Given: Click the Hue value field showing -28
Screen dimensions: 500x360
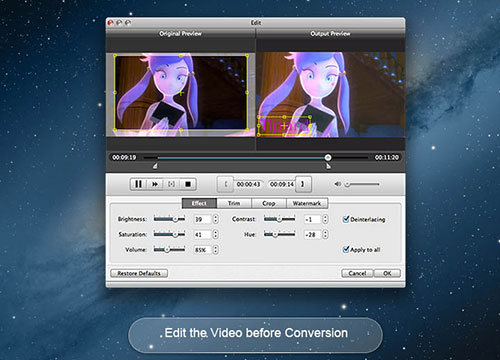Looking at the screenshot, I should click(313, 235).
